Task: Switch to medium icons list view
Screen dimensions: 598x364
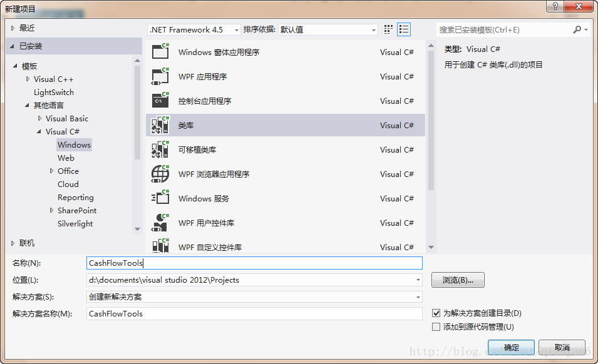Action: [x=404, y=29]
